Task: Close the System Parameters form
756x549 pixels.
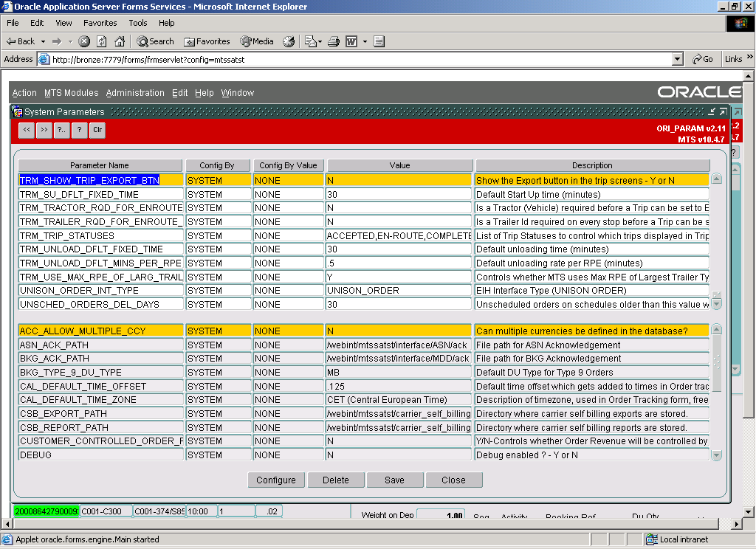Action: click(454, 480)
